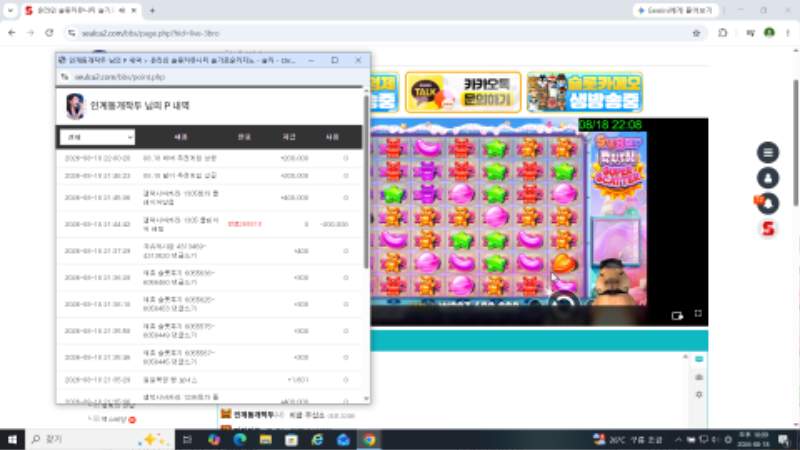800x450 pixels.
Task: View site information icon in main address bar
Action: click(x=72, y=33)
